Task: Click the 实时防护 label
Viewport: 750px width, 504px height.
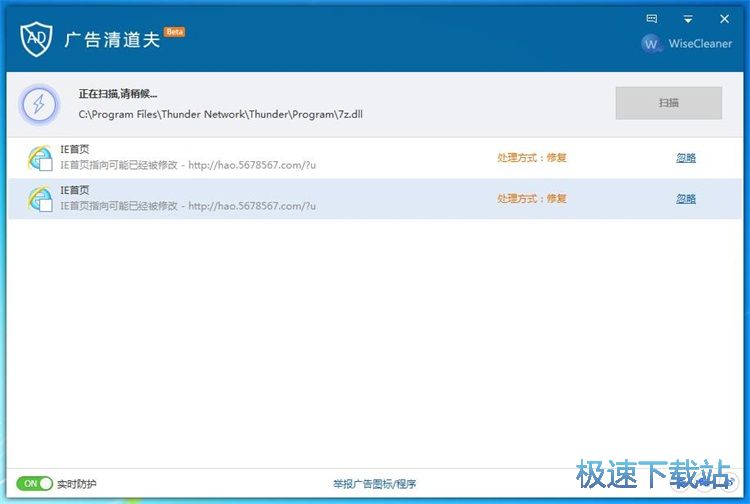Action: [77, 484]
